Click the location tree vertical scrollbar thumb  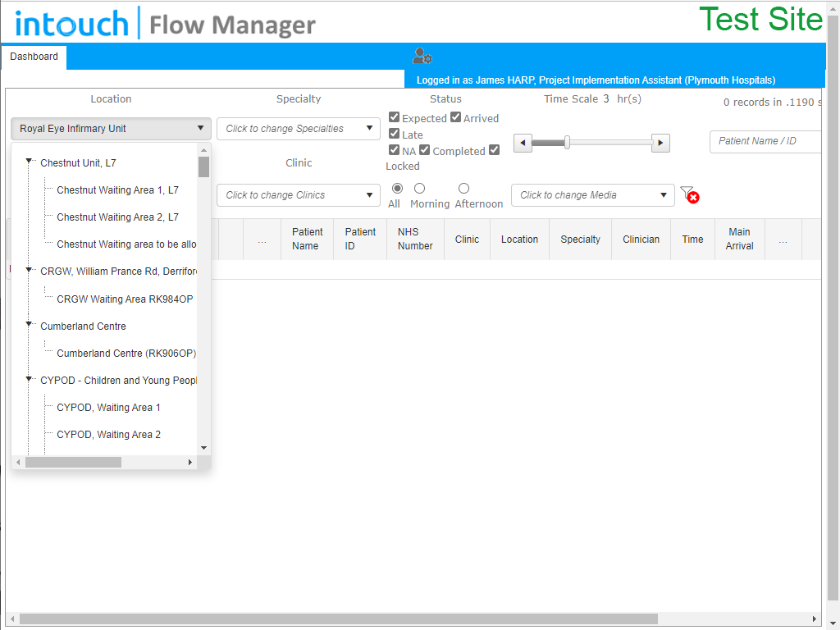(x=203, y=167)
